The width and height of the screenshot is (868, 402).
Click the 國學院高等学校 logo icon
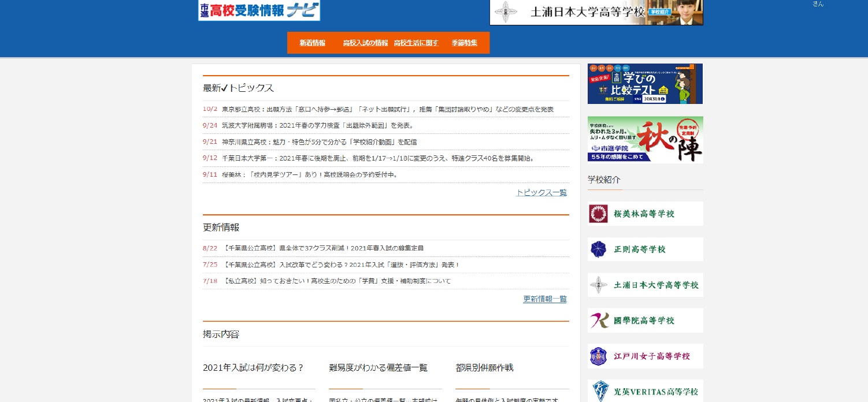599,321
